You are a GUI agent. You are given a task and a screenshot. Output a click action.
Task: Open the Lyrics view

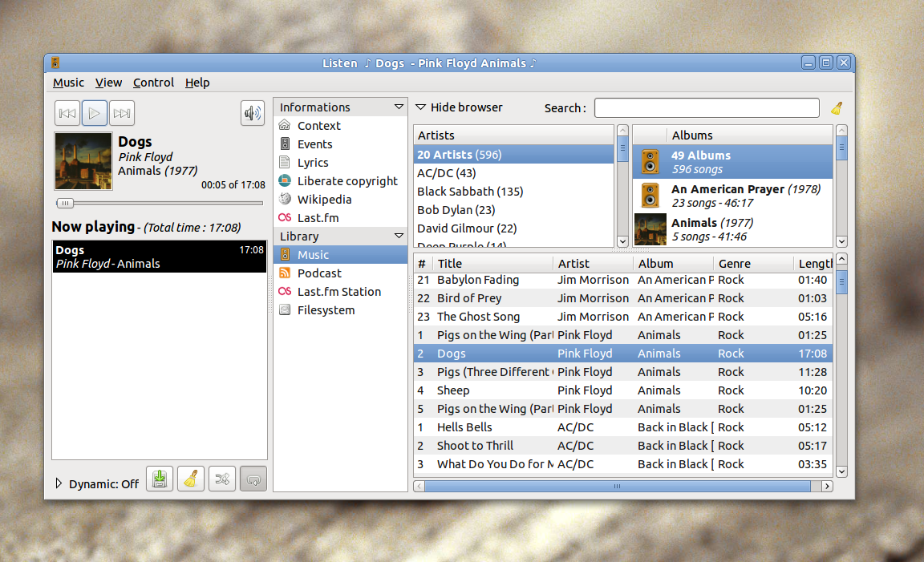pos(340,163)
